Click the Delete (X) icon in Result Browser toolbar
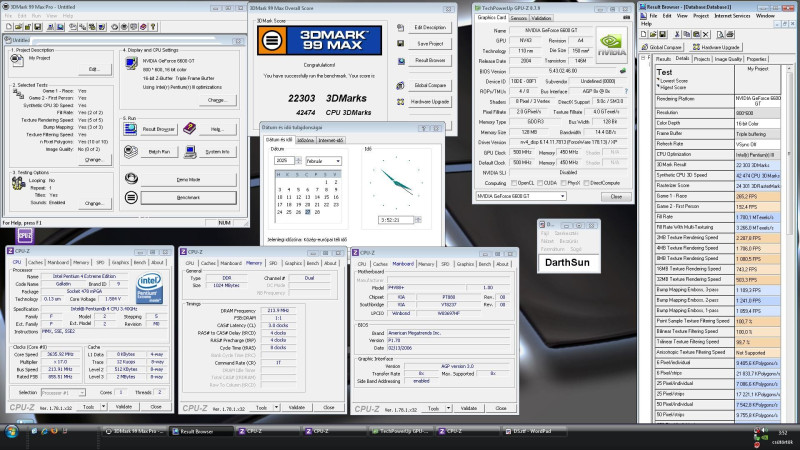800x450 pixels. pyautogui.click(x=706, y=34)
